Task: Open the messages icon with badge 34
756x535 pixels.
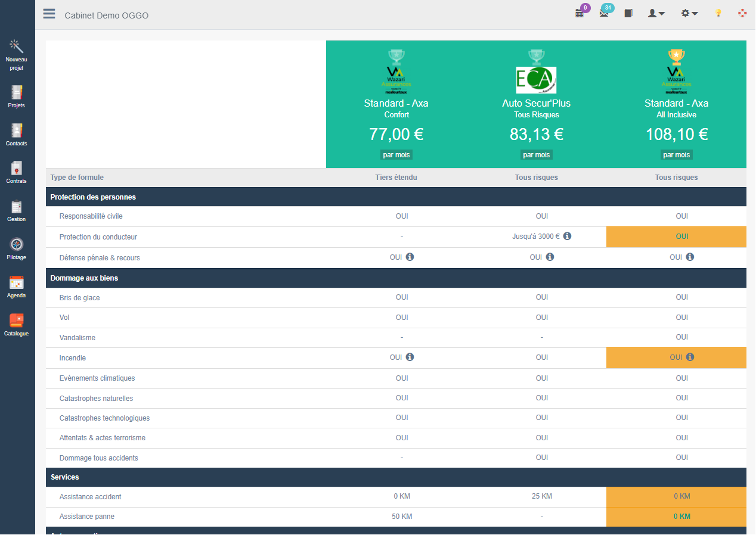Action: 604,13
